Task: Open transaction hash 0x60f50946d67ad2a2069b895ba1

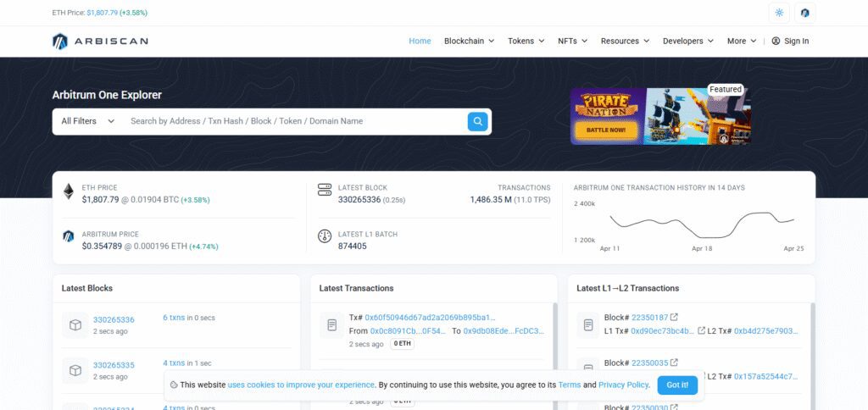Action: [430, 318]
